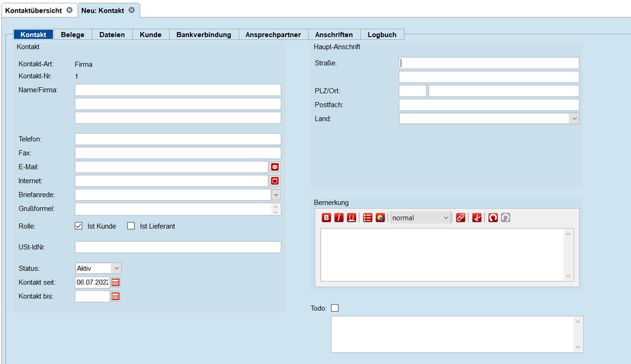631x364 pixels.
Task: Click inside the Bemerkung text area
Action: pyautogui.click(x=443, y=255)
